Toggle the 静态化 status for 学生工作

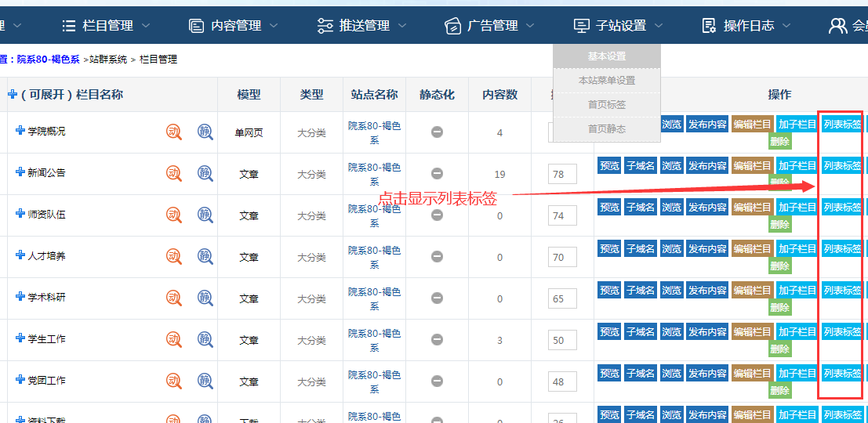tap(437, 339)
